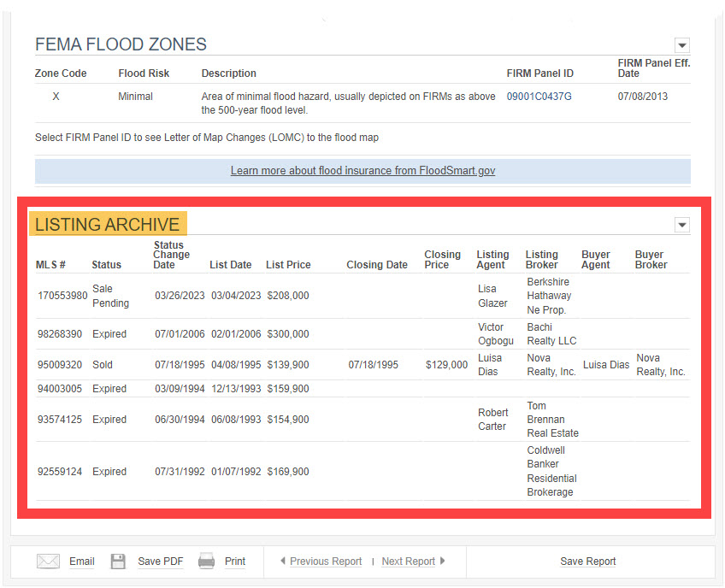Image resolution: width=725 pixels, height=588 pixels.
Task: Collapse the FEMA Flood Zones section
Action: click(682, 45)
